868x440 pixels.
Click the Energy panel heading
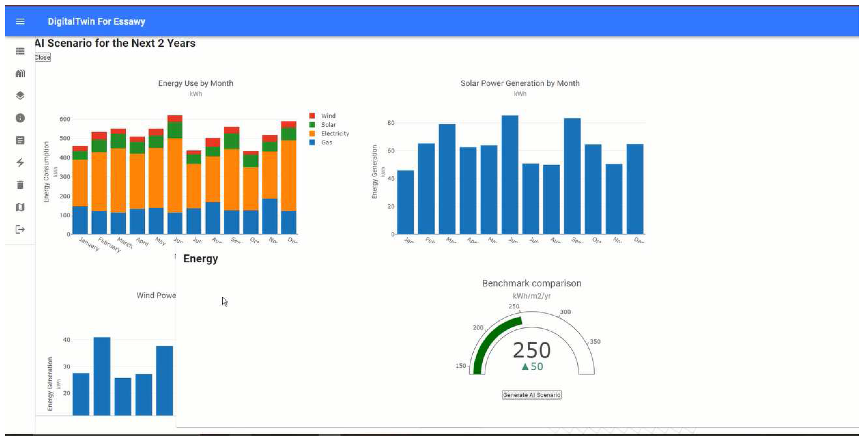tap(200, 259)
